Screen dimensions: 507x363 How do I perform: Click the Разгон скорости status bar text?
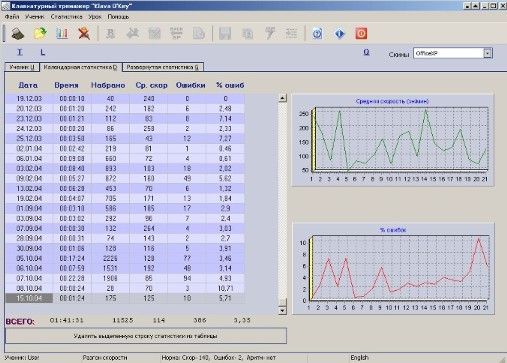point(105,358)
